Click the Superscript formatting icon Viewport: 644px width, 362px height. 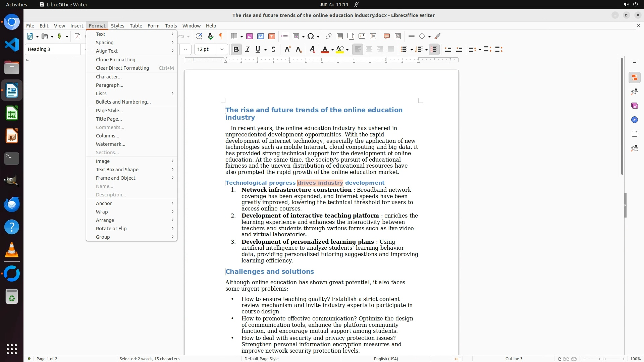click(x=287, y=49)
